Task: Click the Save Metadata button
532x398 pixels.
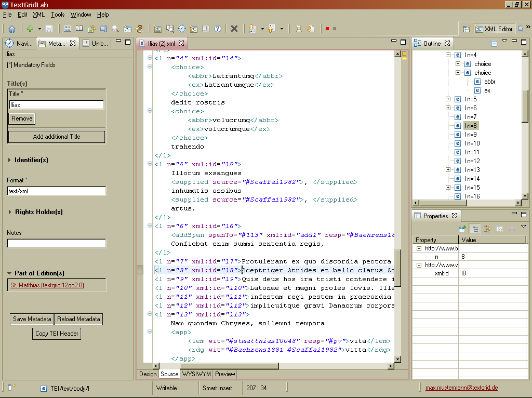Action: (x=32, y=319)
